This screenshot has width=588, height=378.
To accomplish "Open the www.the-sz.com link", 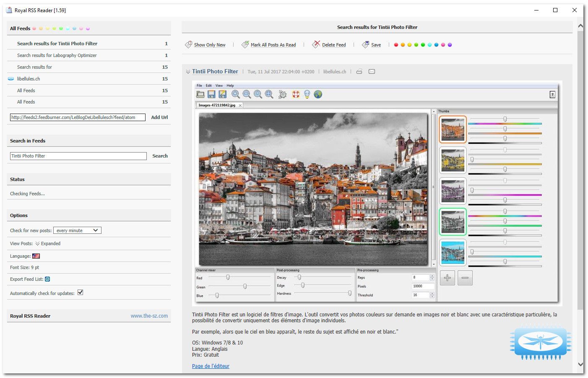I will (149, 316).
